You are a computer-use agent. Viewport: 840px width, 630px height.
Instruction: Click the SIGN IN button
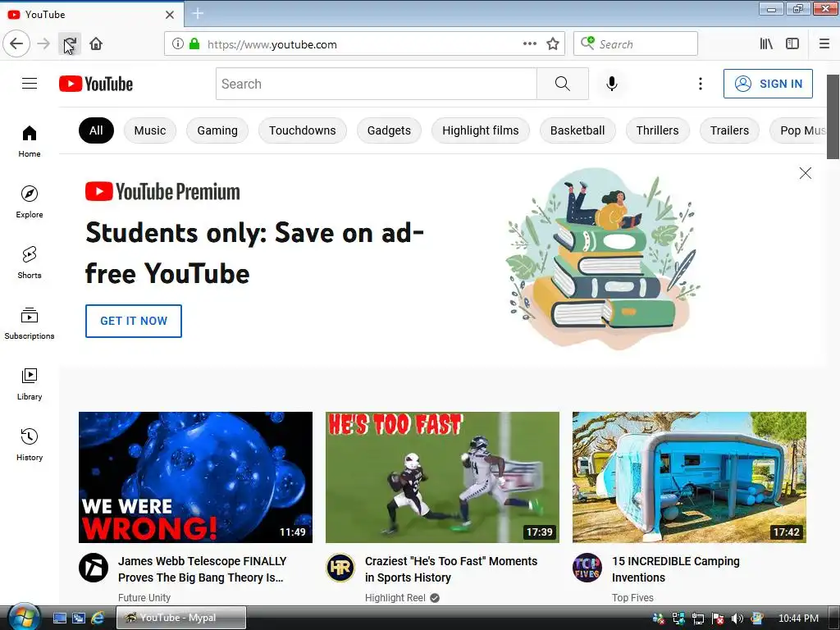tap(768, 84)
